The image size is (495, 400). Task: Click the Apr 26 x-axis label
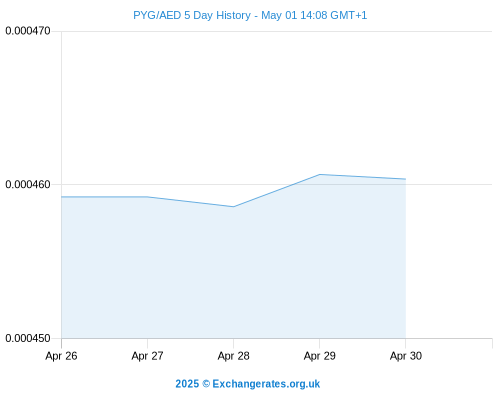(61, 356)
